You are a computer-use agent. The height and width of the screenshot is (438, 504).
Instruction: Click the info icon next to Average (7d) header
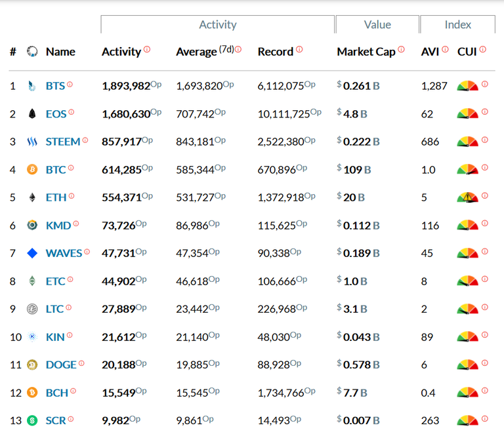pos(238,49)
